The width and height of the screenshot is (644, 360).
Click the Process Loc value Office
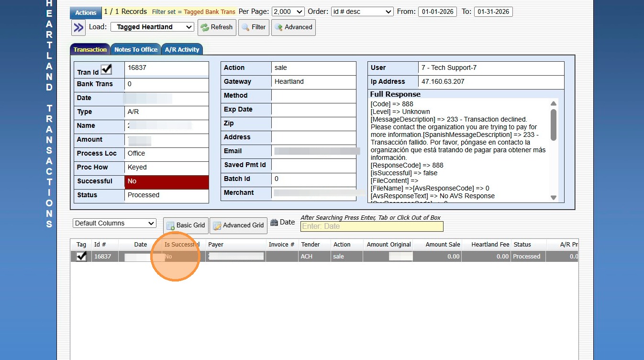coord(136,153)
